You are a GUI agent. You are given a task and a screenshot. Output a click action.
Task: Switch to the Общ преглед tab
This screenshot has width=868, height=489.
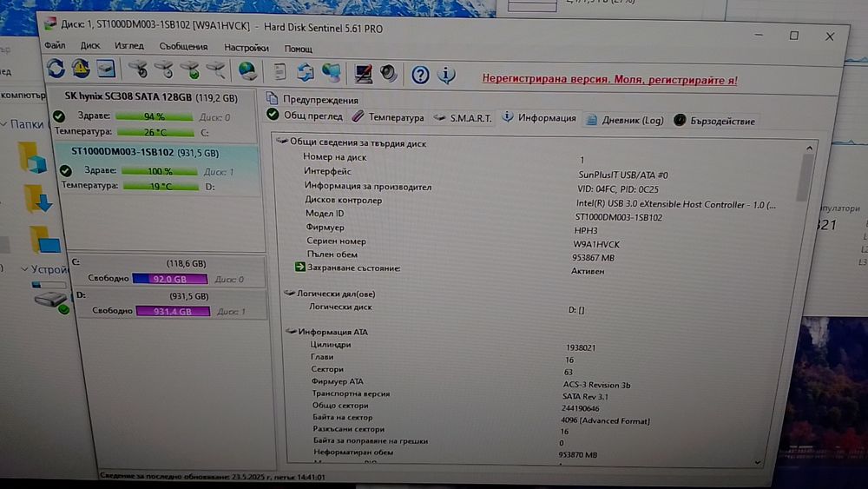pyautogui.click(x=306, y=116)
